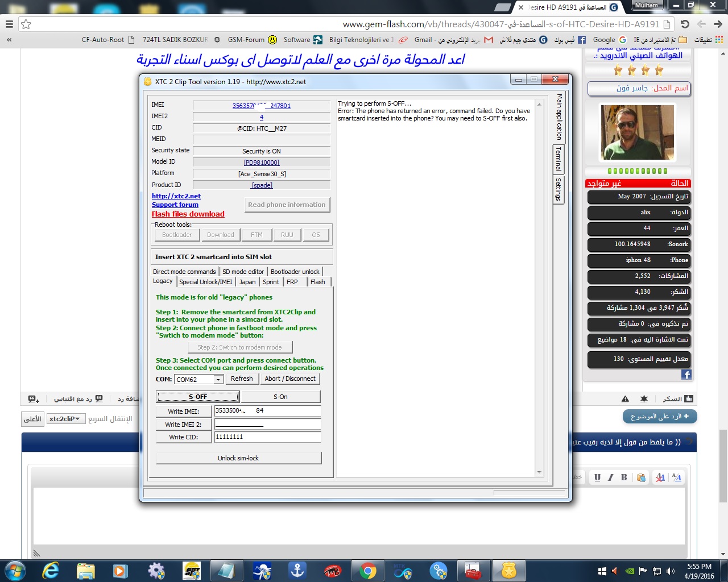This screenshot has width=728, height=582.
Task: Click the Facebook icon under the user profile
Action: 686,375
